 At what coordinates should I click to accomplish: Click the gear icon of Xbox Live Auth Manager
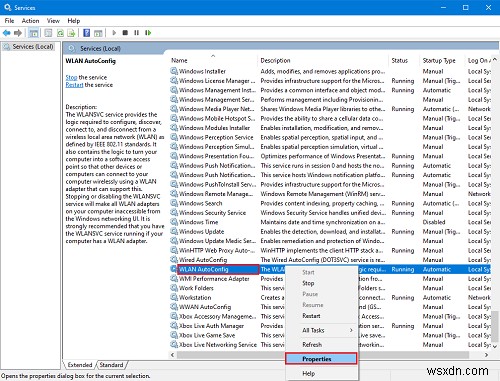[x=174, y=326]
